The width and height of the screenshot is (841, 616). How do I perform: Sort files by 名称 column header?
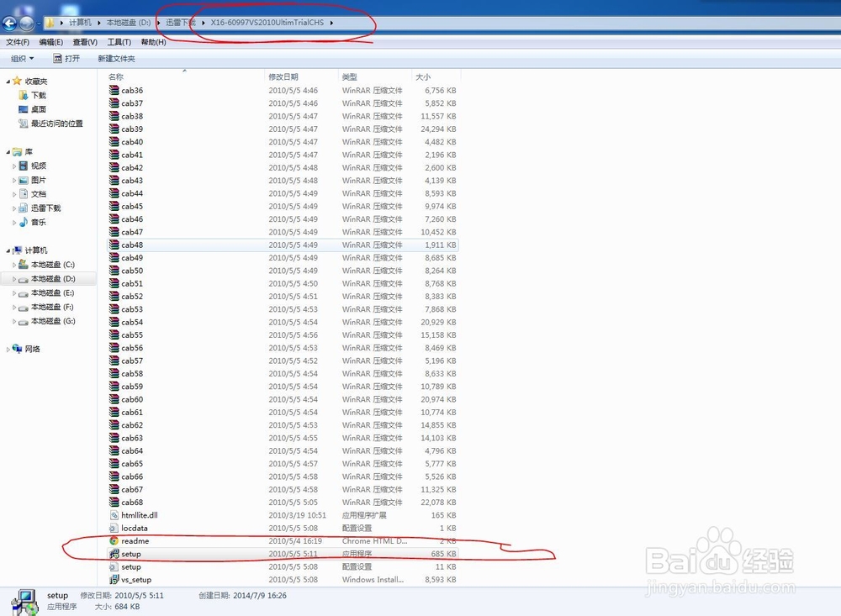[184, 76]
